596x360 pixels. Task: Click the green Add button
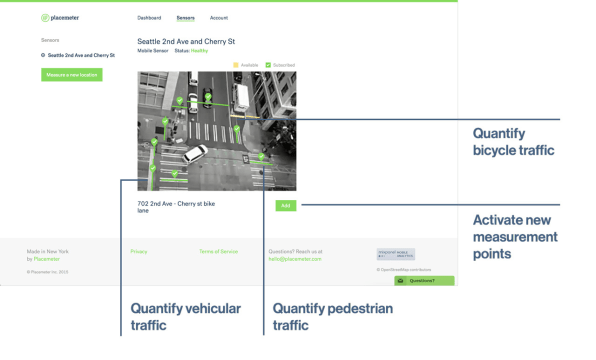[x=286, y=206]
